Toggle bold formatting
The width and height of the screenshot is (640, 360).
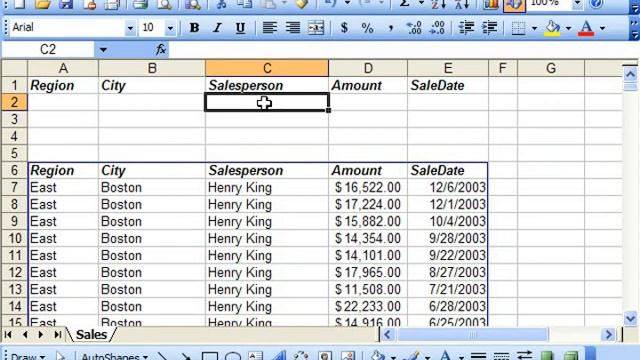pos(194,28)
